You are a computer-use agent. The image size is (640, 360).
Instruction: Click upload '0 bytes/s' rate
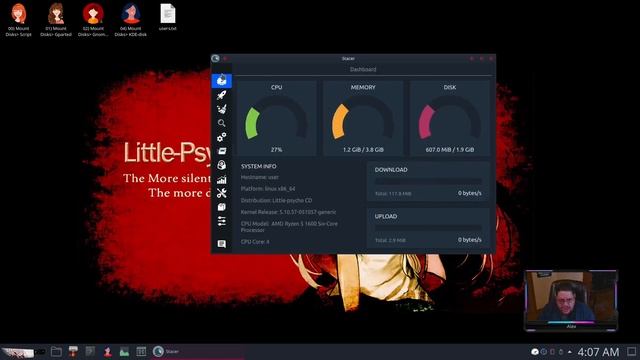coord(469,240)
